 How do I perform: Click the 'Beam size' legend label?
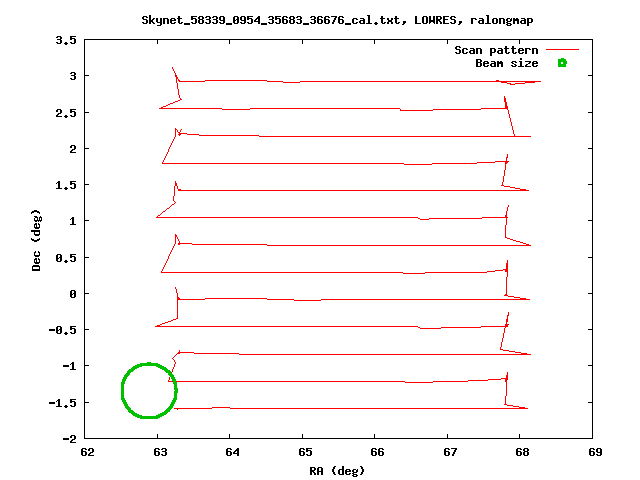pos(507,63)
